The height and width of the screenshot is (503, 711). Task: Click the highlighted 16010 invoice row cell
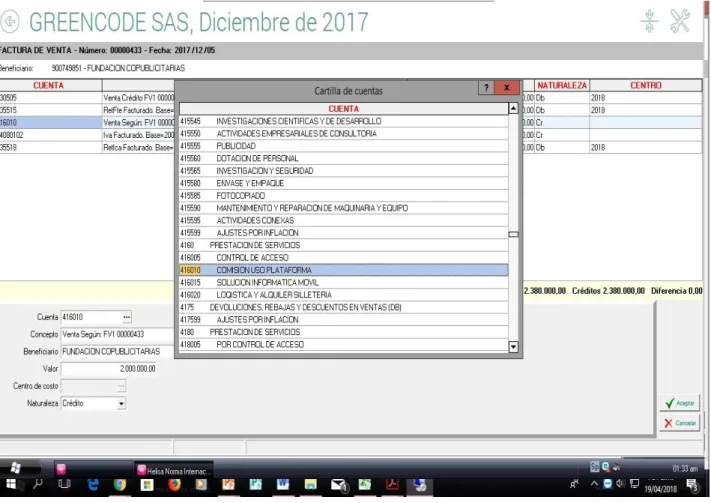click(50, 122)
